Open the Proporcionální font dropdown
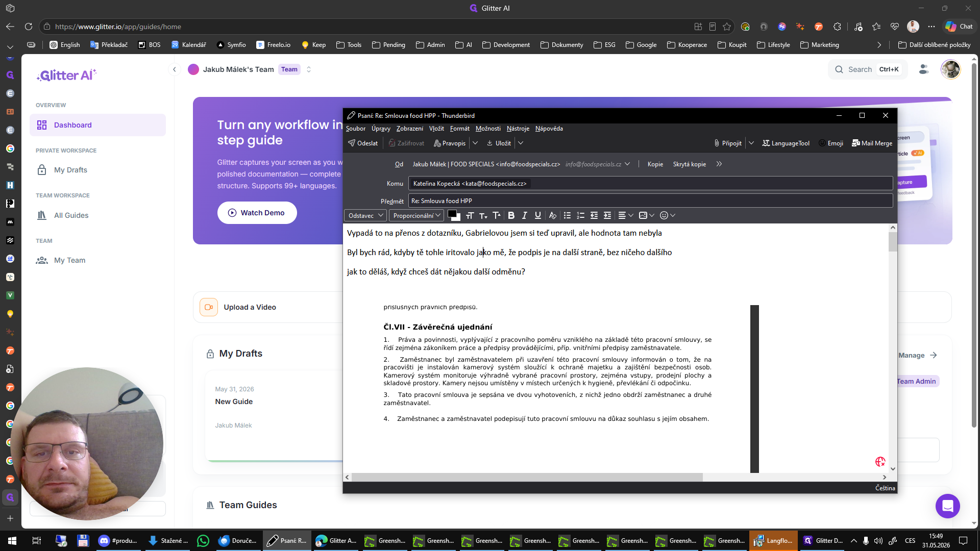 [416, 216]
